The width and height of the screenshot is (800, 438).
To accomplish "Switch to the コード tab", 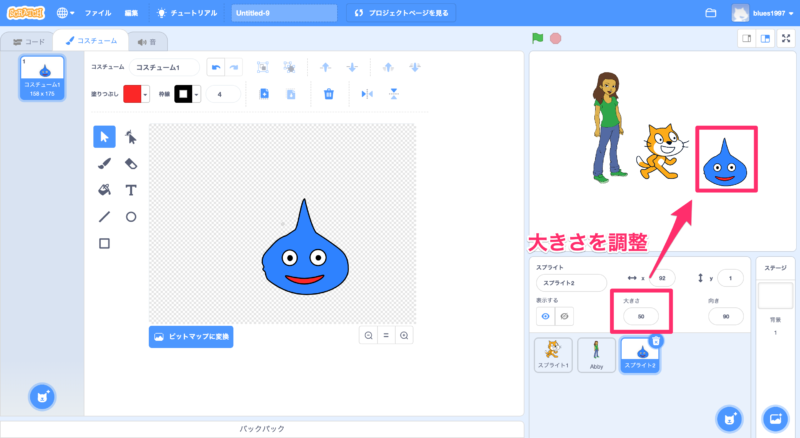I will 28,41.
